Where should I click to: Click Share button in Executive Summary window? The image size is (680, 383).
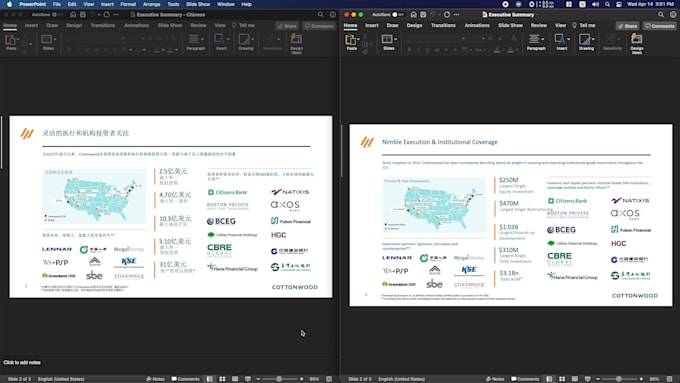click(627, 26)
